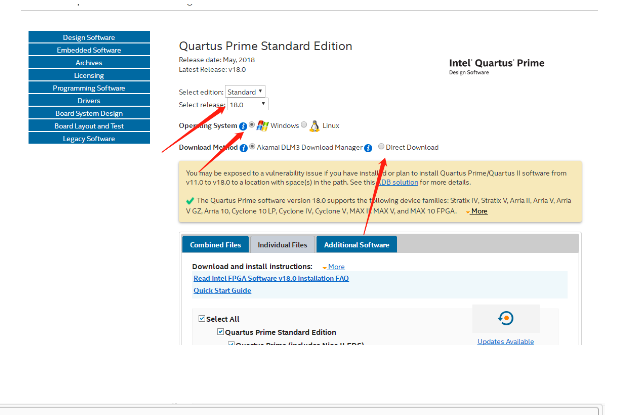Screen dimensions: 644x415
Task: Open Board Layout and Test item
Action: click(x=89, y=126)
